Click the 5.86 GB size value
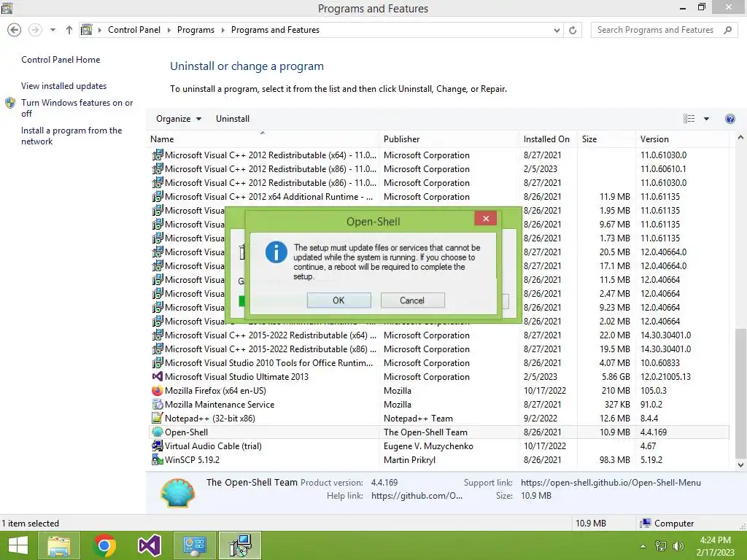 (616, 377)
